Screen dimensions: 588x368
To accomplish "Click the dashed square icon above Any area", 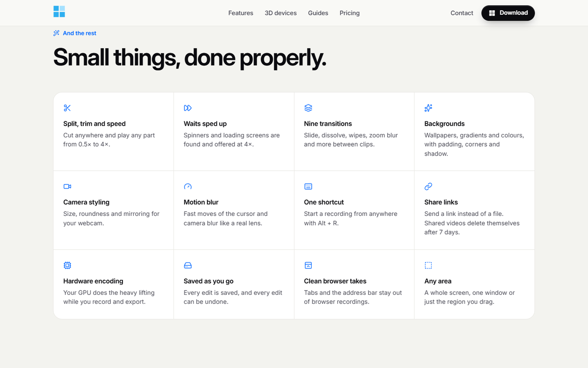I will [x=428, y=265].
